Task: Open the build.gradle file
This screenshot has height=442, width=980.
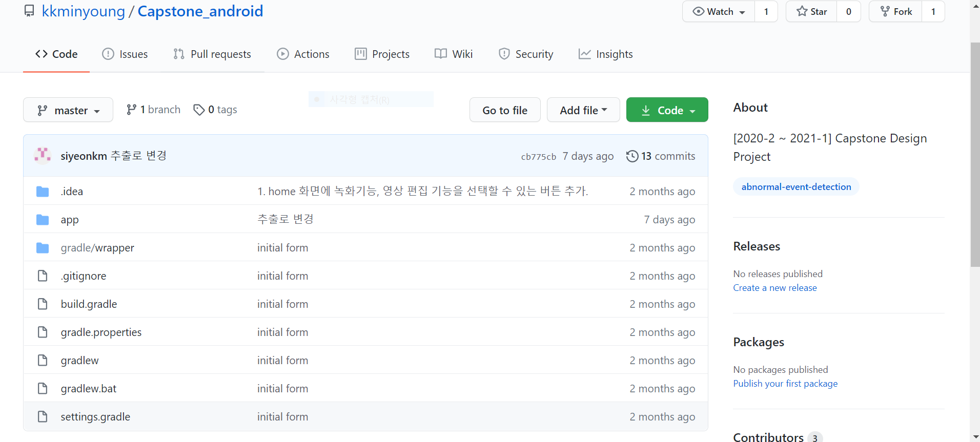Action: (x=89, y=304)
